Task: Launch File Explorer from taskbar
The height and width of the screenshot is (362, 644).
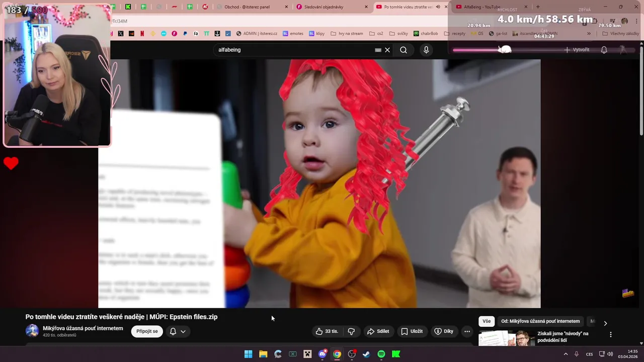Action: 263,354
